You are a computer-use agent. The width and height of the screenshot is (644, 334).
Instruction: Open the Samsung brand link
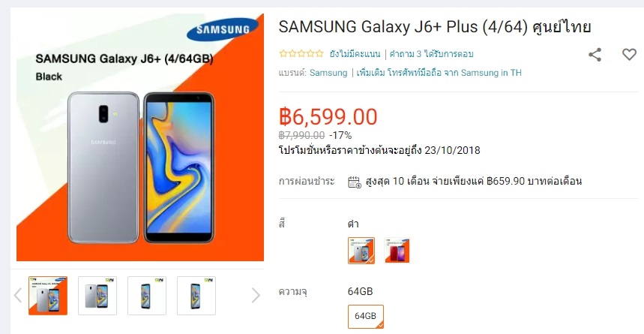coord(328,73)
